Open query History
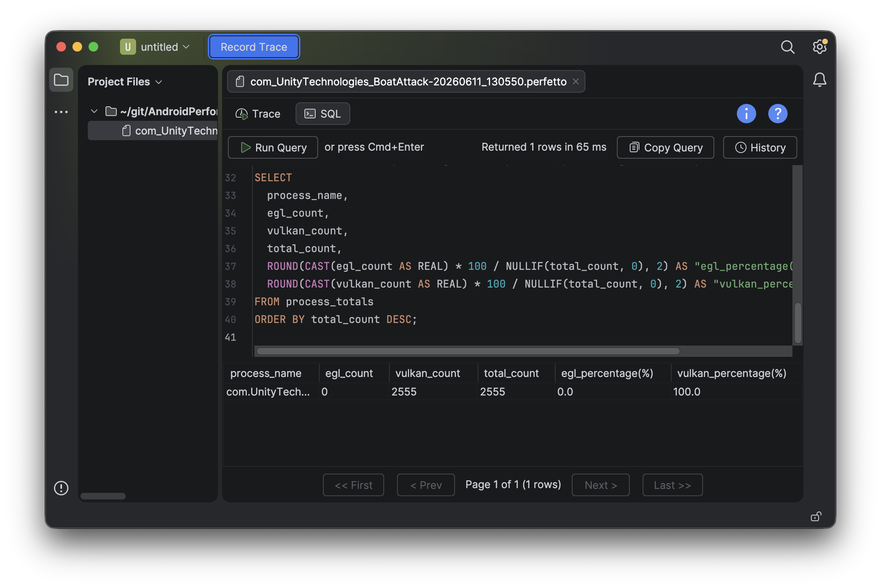The image size is (881, 588). pos(760,147)
